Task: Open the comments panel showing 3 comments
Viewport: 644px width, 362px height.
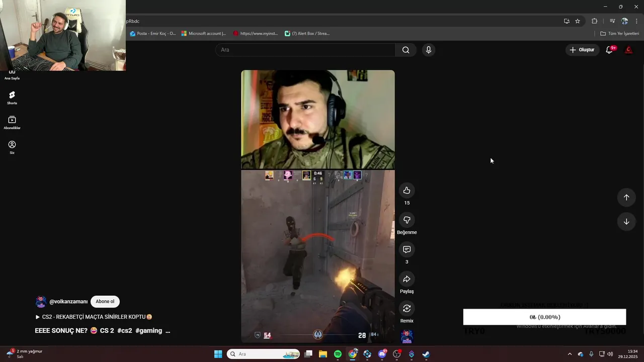Action: point(407,249)
